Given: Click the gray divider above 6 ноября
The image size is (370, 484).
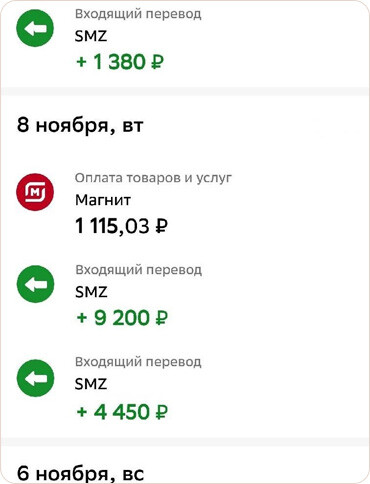Looking at the screenshot, I should click(185, 442).
